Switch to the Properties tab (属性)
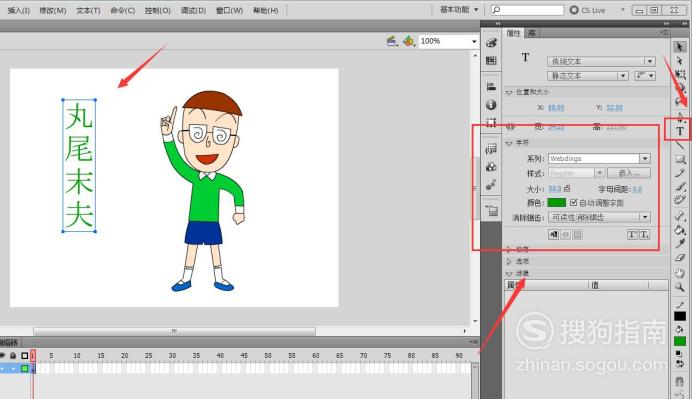Viewport: 692px width, 399px height. pos(513,33)
